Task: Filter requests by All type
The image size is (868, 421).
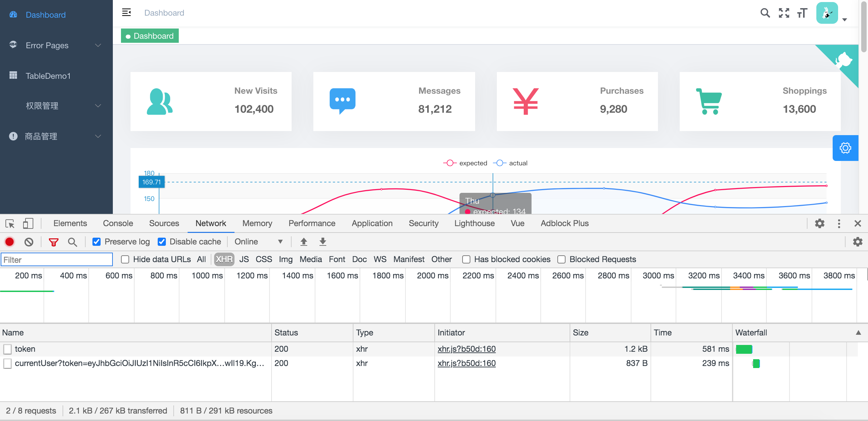Action: (201, 259)
